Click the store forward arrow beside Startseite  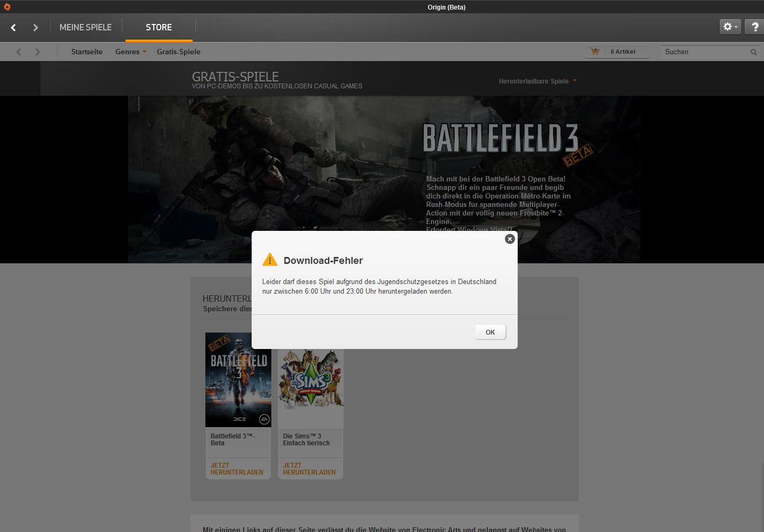click(37, 52)
